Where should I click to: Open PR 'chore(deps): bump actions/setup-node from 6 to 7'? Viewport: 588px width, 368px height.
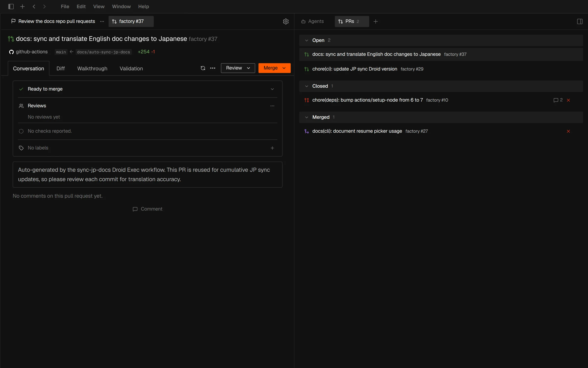pyautogui.click(x=441, y=100)
